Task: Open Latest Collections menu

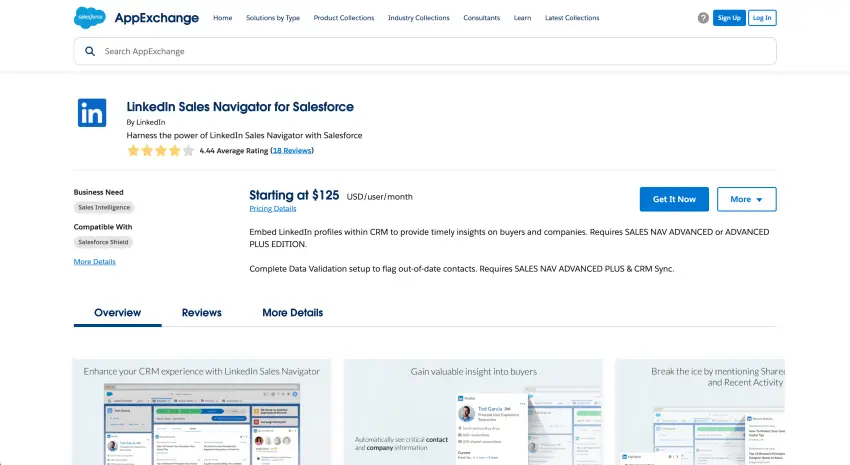Action: [x=572, y=18]
